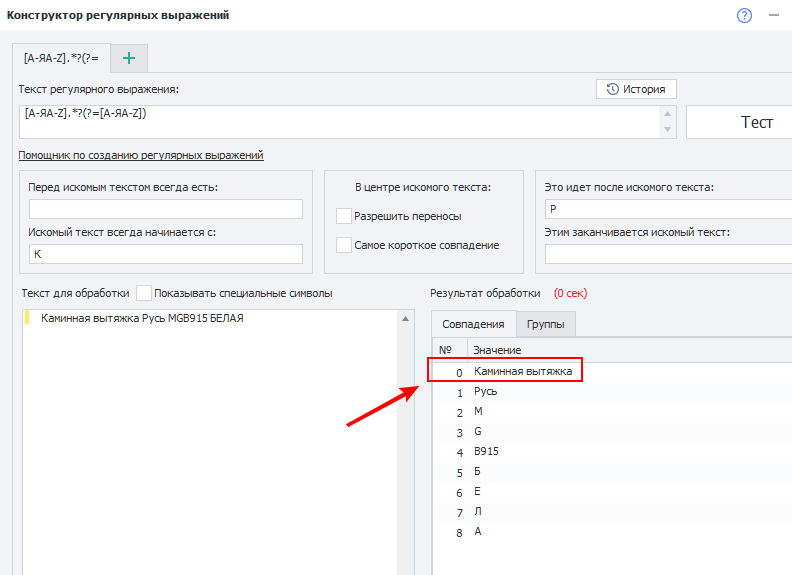792x575 pixels.
Task: Click scroll-up arrow of text for processing
Action: point(406,319)
